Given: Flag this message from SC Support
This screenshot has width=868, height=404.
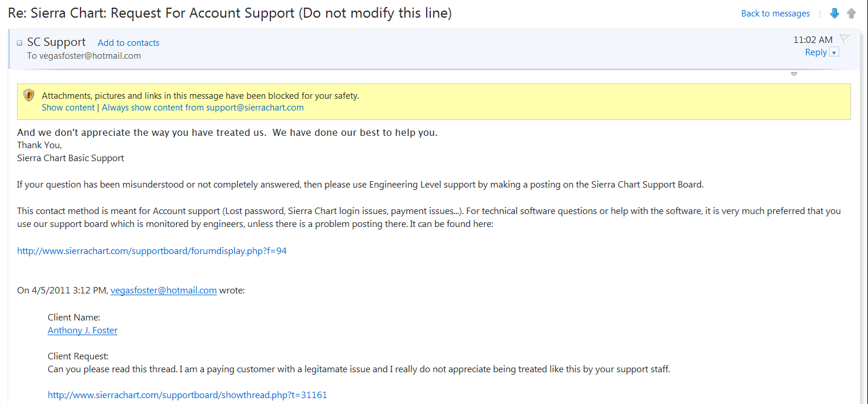Looking at the screenshot, I should (x=844, y=39).
